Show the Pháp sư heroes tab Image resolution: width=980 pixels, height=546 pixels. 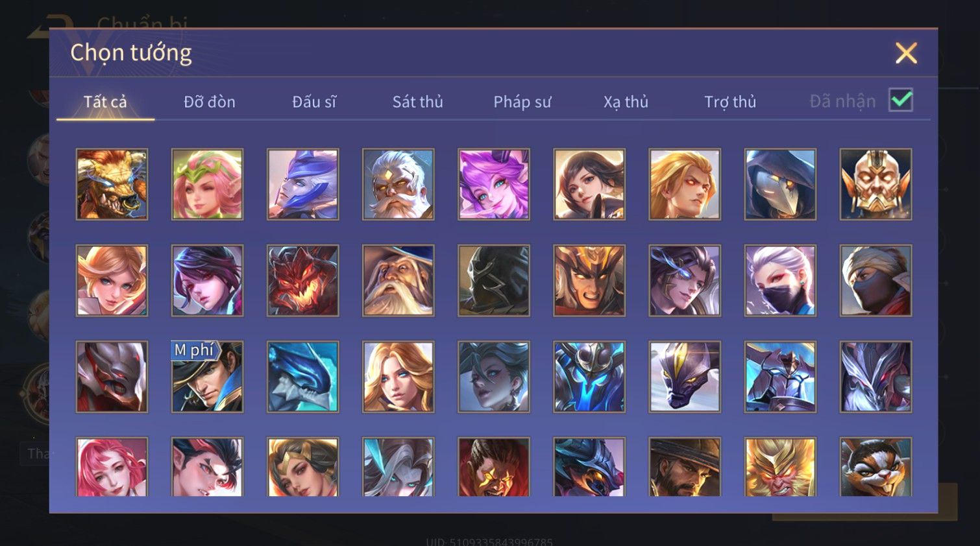(522, 102)
